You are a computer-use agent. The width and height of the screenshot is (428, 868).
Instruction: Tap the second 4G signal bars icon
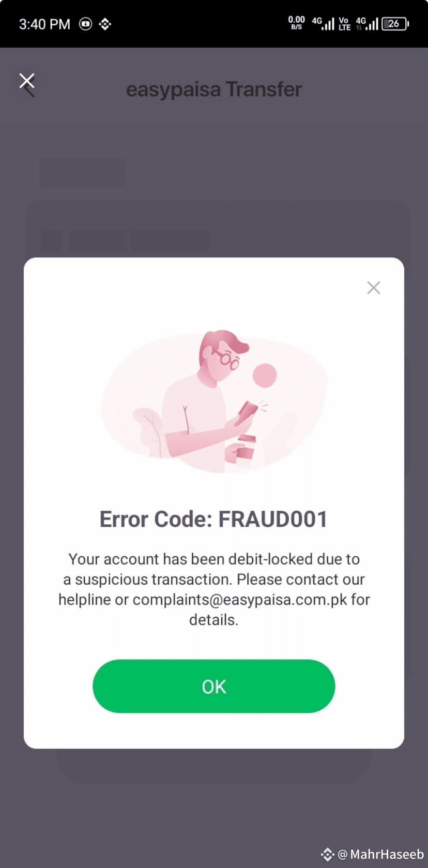tap(367, 23)
